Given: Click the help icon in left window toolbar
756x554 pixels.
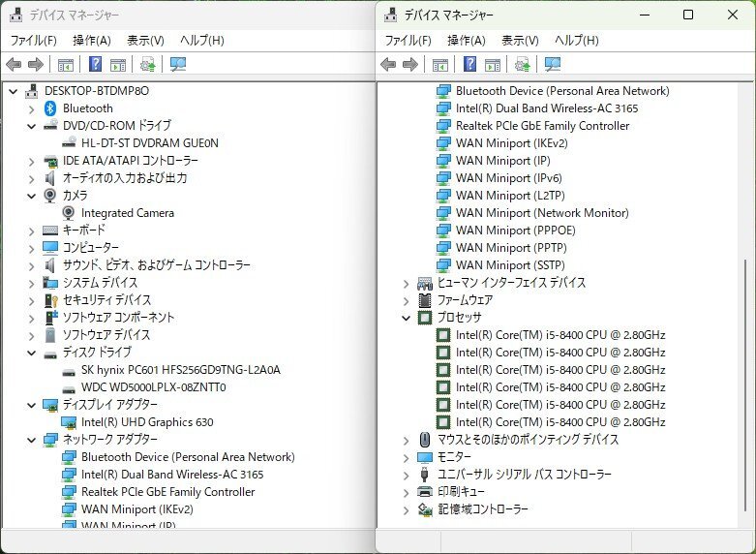Looking at the screenshot, I should tap(96, 64).
